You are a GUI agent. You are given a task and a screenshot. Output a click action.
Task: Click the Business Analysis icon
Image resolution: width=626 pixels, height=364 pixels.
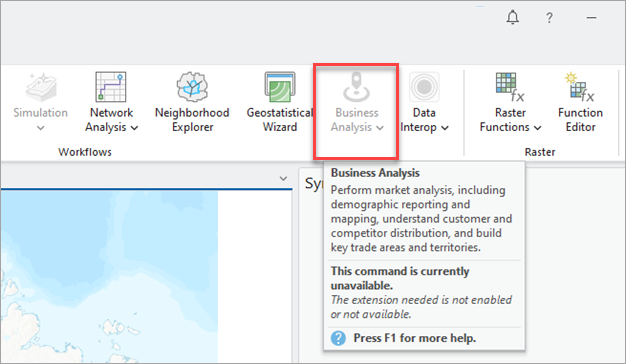point(357,87)
